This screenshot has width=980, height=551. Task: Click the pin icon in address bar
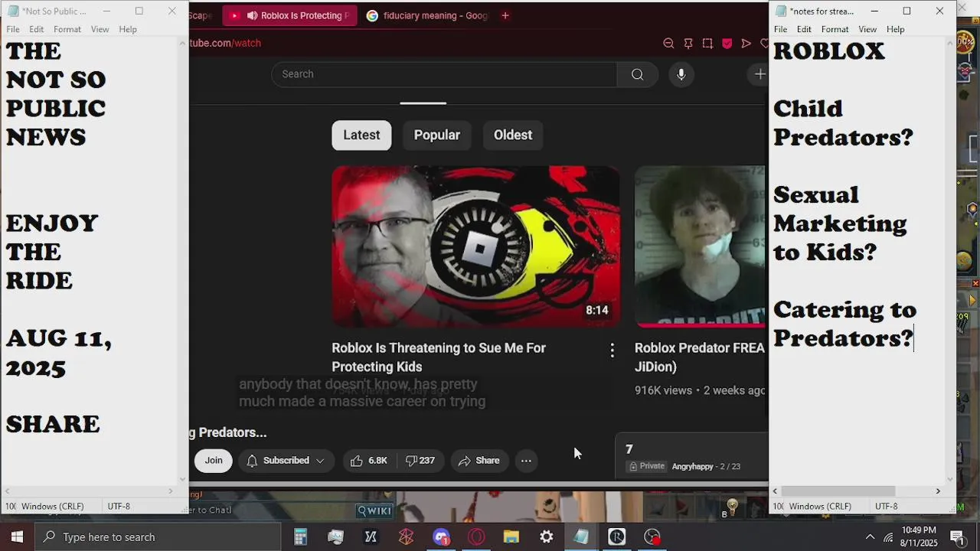pos(688,44)
